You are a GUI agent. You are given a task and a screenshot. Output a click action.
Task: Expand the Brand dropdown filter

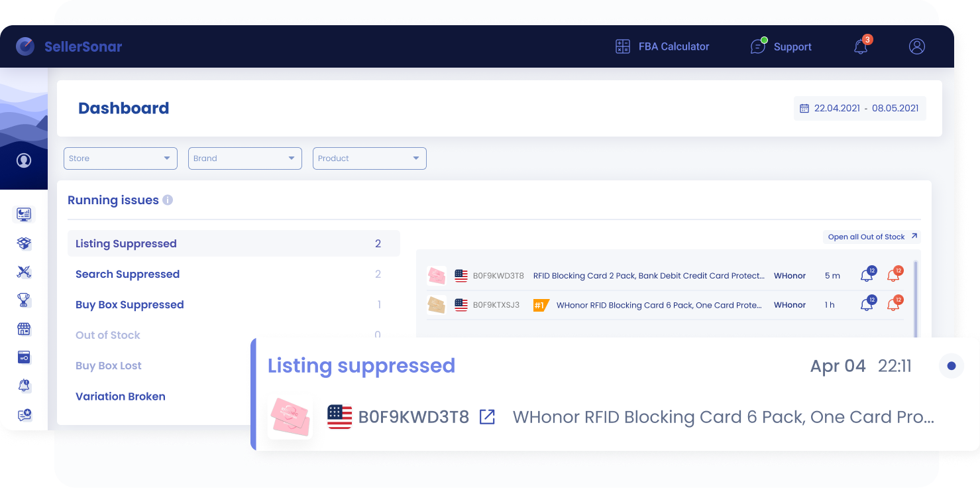click(x=245, y=158)
